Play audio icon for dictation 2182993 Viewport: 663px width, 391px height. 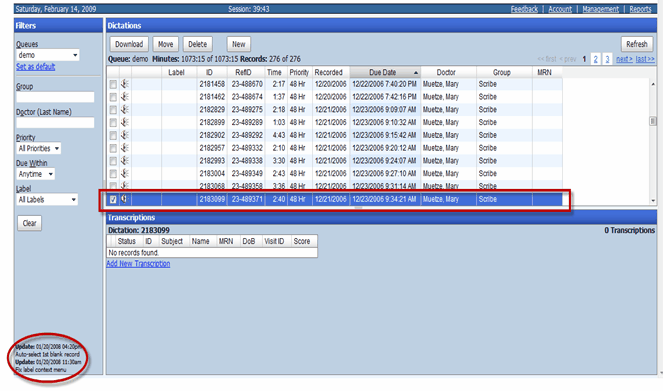tap(125, 161)
